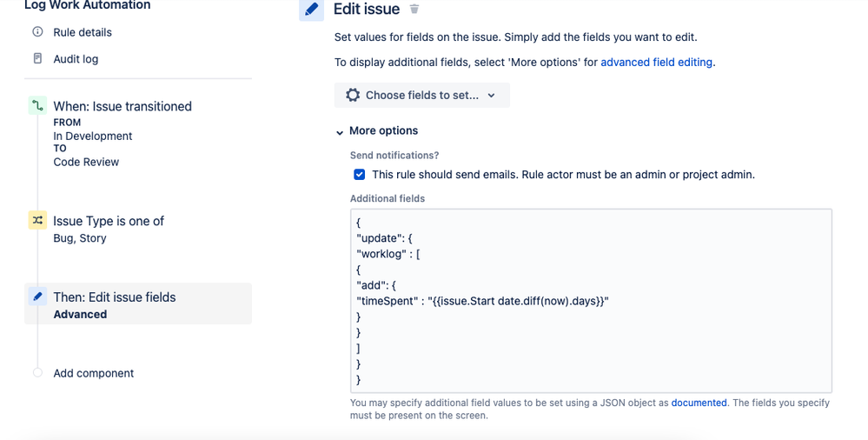Click the Add component circle marker
The width and height of the screenshot is (868, 440).
(37, 373)
